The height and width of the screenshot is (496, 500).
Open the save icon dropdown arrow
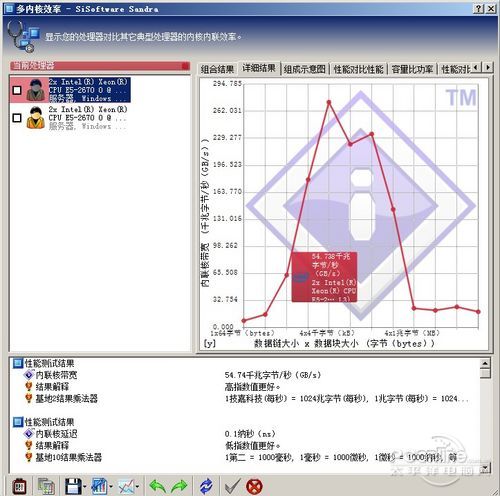point(84,487)
